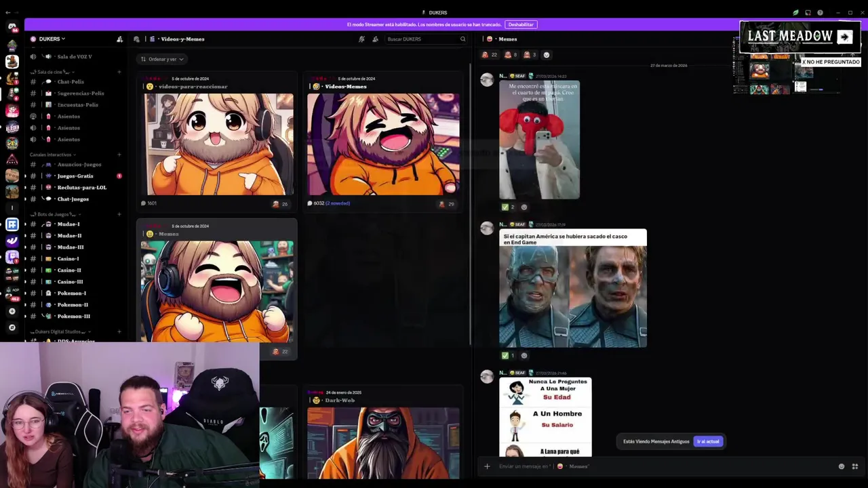The height and width of the screenshot is (488, 868).
Task: Click Deshabilitar in the Streamer mode banner
Action: click(521, 24)
